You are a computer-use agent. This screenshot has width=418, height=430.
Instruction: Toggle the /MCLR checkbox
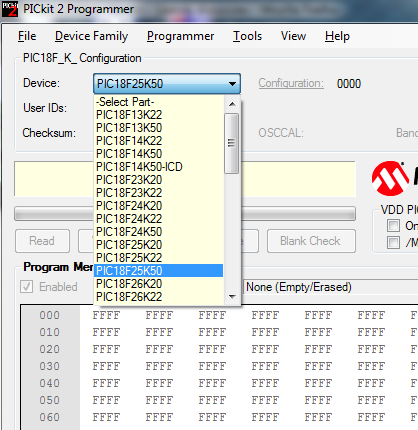tap(393, 242)
